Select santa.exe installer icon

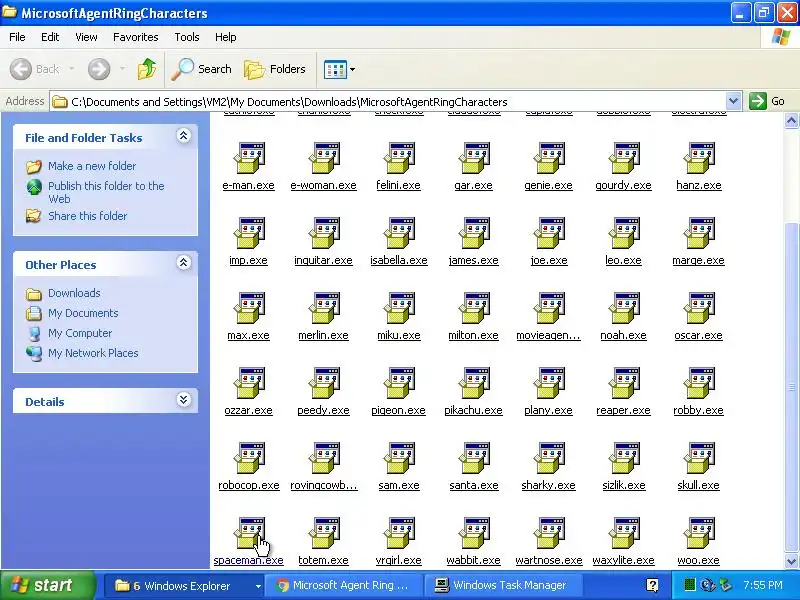474,458
